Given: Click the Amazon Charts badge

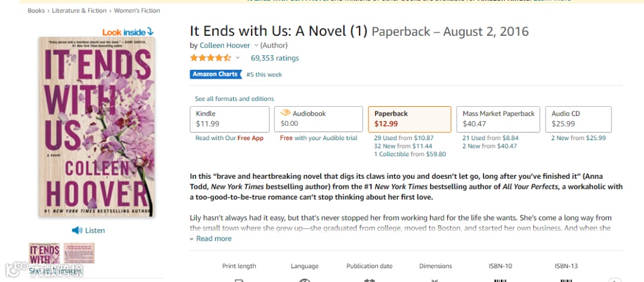Looking at the screenshot, I should click(215, 75).
